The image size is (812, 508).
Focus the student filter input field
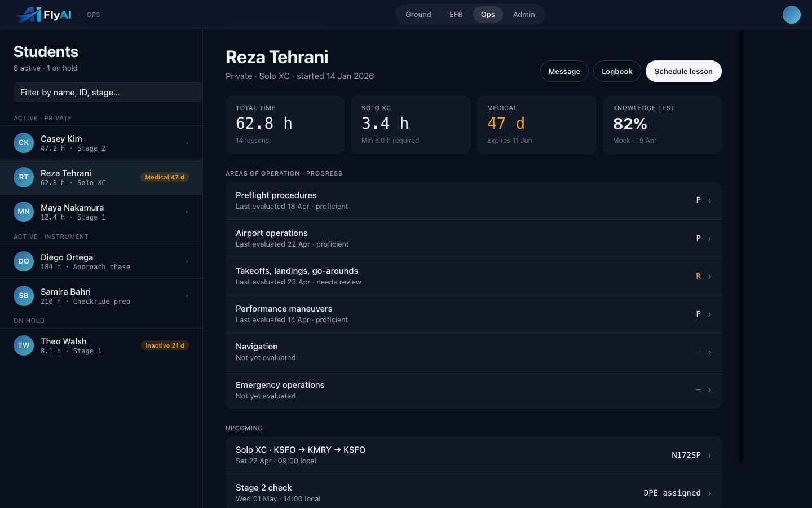tap(108, 93)
